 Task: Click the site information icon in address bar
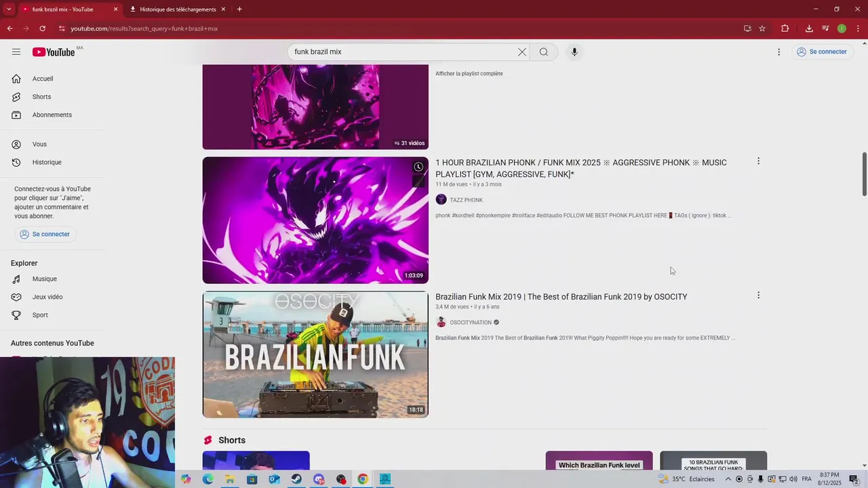pyautogui.click(x=62, y=28)
